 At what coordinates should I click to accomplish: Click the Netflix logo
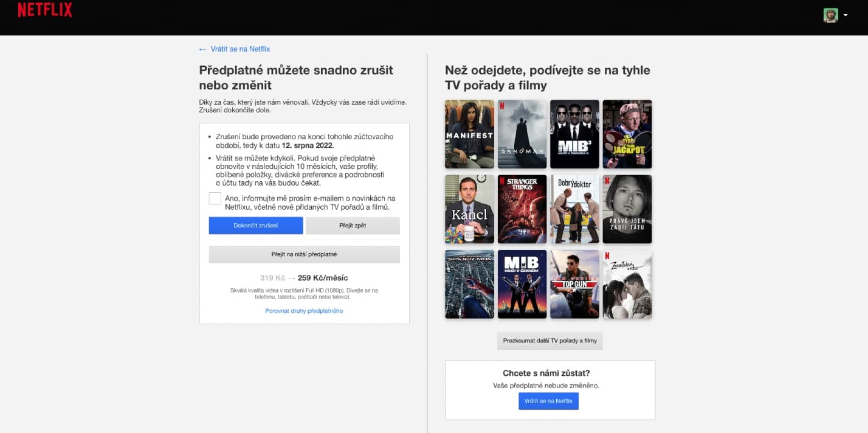pos(44,9)
